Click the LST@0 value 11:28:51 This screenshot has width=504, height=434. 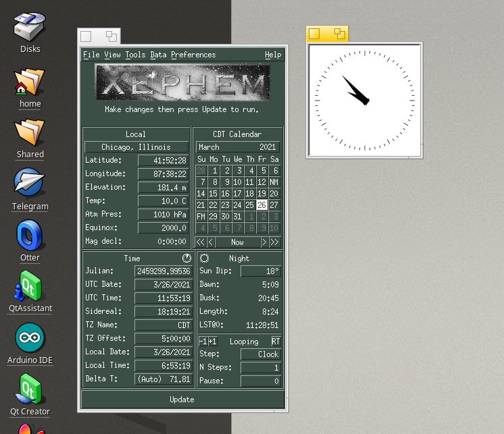(x=262, y=325)
